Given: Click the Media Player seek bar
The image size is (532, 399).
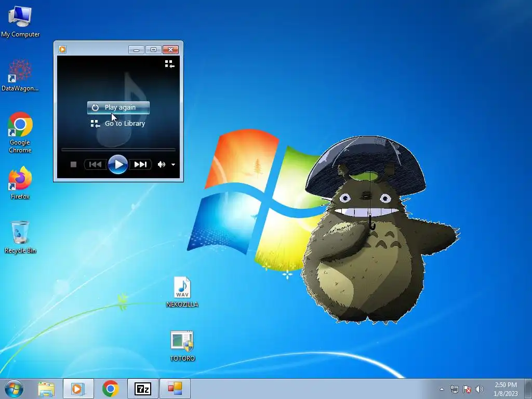Looking at the screenshot, I should [118, 149].
